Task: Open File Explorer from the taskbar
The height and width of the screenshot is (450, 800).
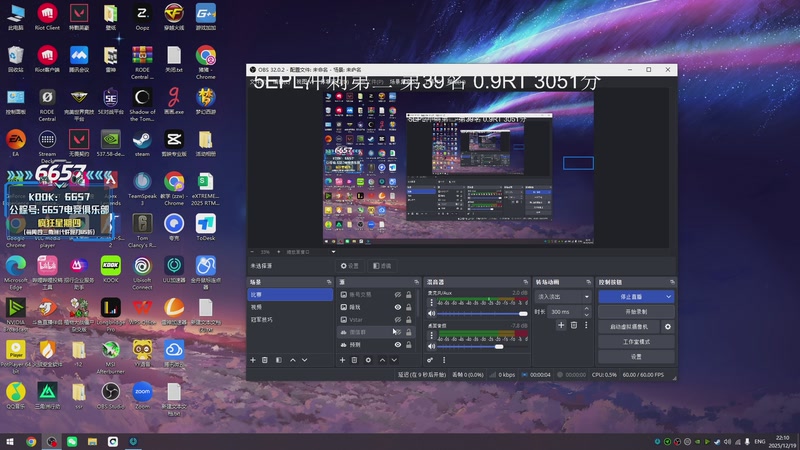Action: pos(92,441)
